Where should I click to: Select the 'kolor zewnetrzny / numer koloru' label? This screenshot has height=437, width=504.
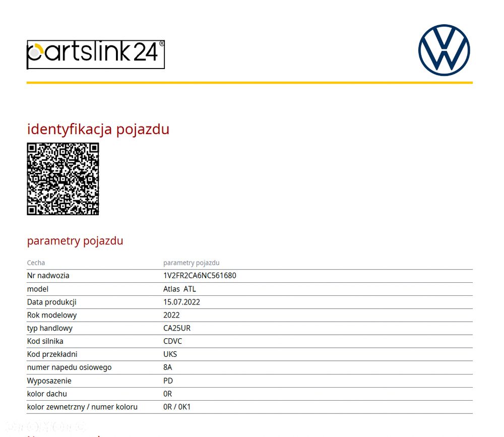[82, 407]
